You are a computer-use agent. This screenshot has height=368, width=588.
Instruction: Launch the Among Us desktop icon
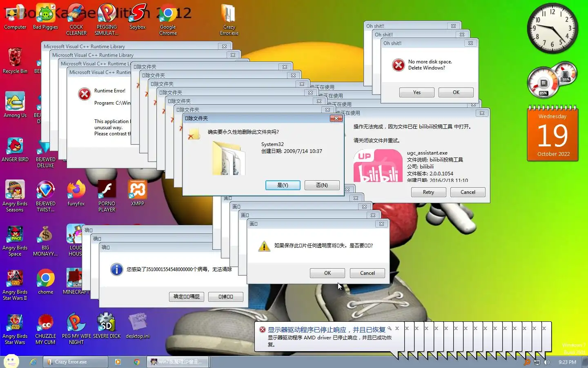click(x=15, y=105)
